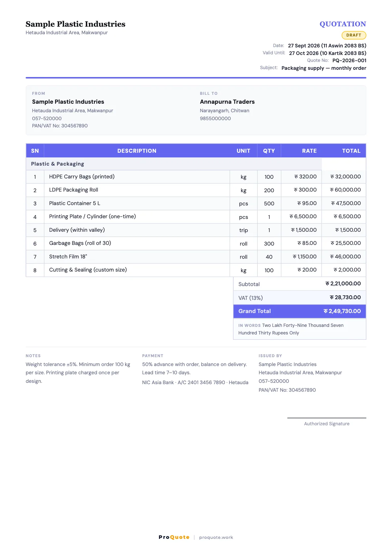Screen dimensions: 392x554
Task: Click quantity 500 for Plastic Container
Action: (x=269, y=204)
